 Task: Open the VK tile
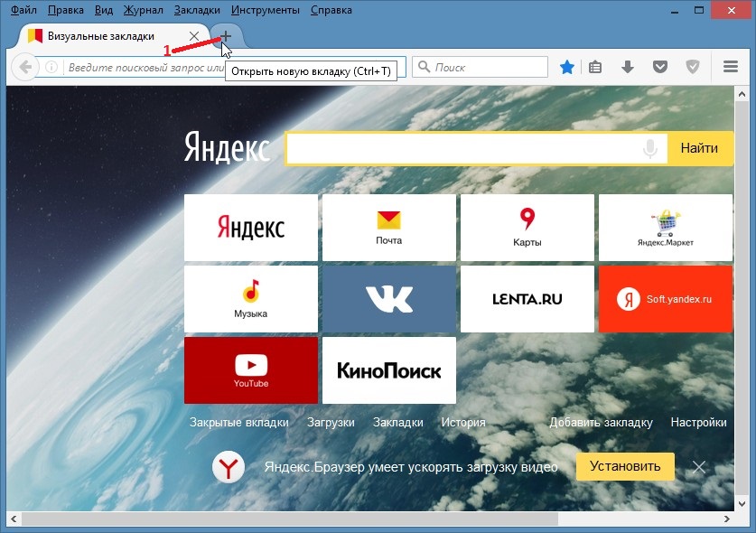coord(389,299)
